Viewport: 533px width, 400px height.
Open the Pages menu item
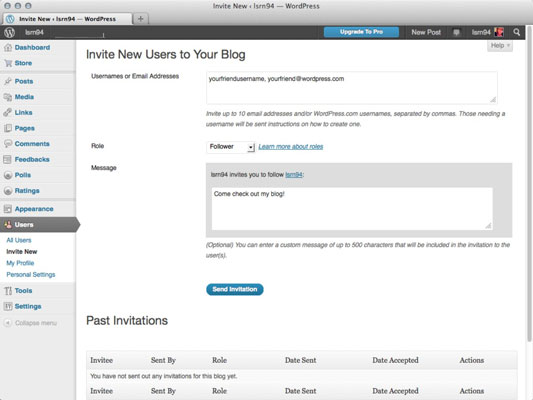[24, 128]
